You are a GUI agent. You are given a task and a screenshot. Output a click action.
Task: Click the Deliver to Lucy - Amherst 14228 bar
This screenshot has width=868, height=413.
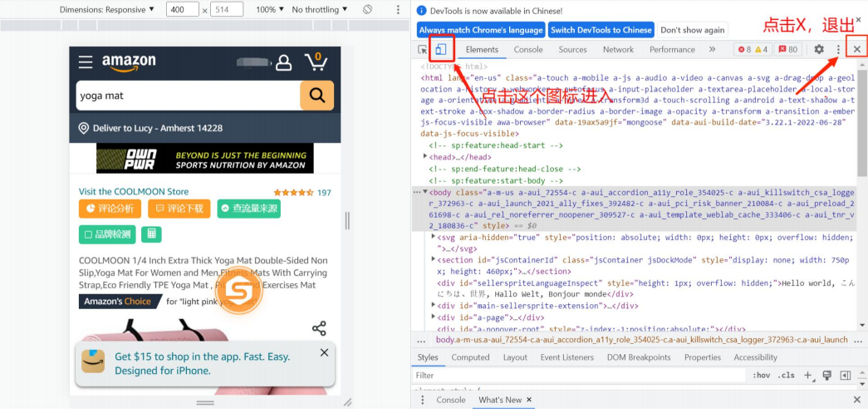(x=205, y=129)
